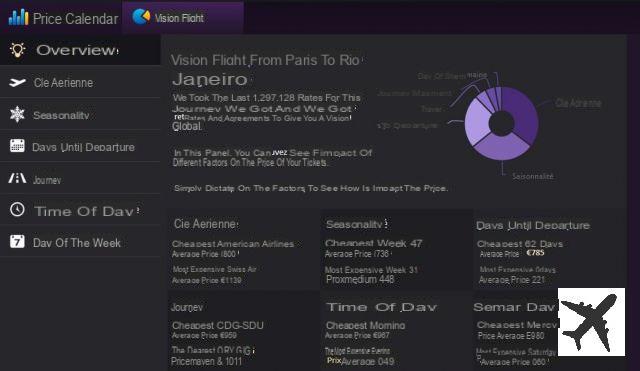Click the number 7 calendar Day Of Week icon
The image size is (640, 371).
tap(17, 242)
